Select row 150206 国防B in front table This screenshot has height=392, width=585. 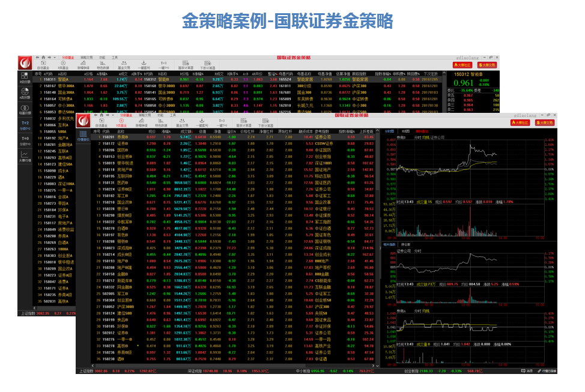click(x=233, y=150)
